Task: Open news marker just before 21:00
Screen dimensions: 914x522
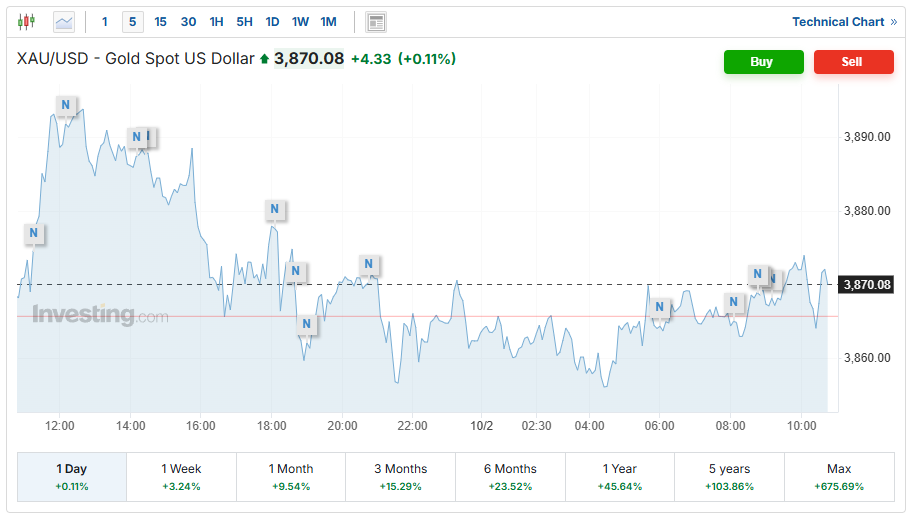Action: (369, 265)
